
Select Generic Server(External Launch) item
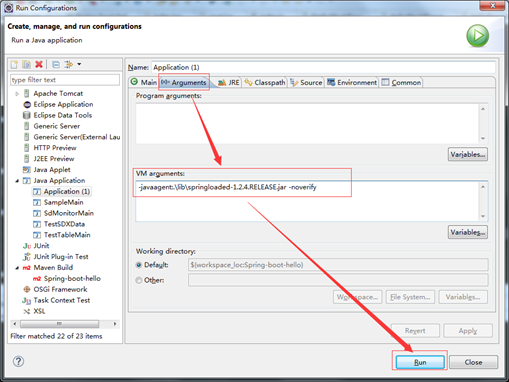pyautogui.click(x=71, y=137)
